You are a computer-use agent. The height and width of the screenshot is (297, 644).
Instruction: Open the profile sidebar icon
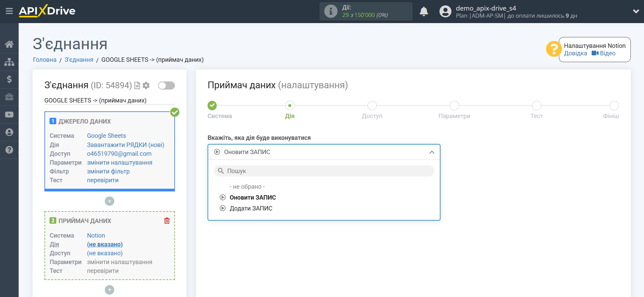click(9, 132)
